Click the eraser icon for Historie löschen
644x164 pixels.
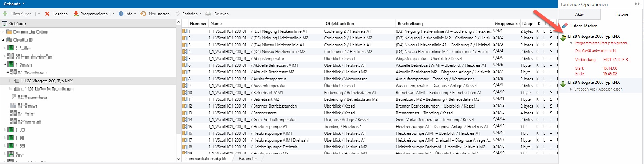[565, 26]
